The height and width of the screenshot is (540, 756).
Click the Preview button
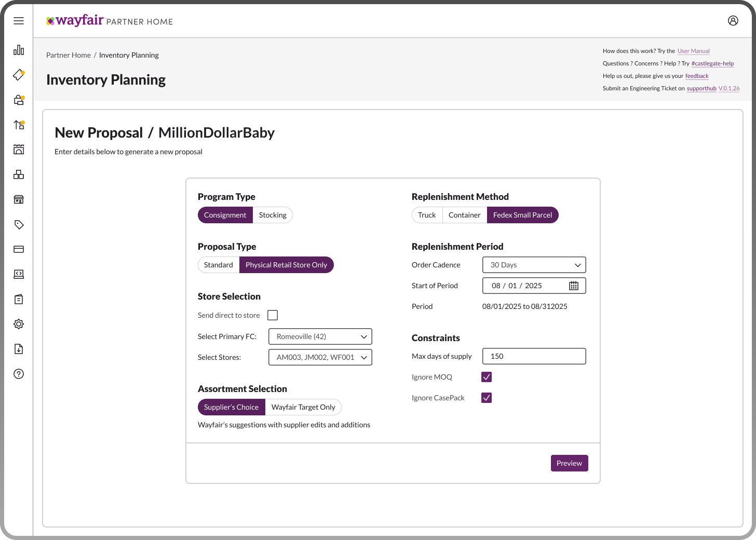click(x=570, y=463)
